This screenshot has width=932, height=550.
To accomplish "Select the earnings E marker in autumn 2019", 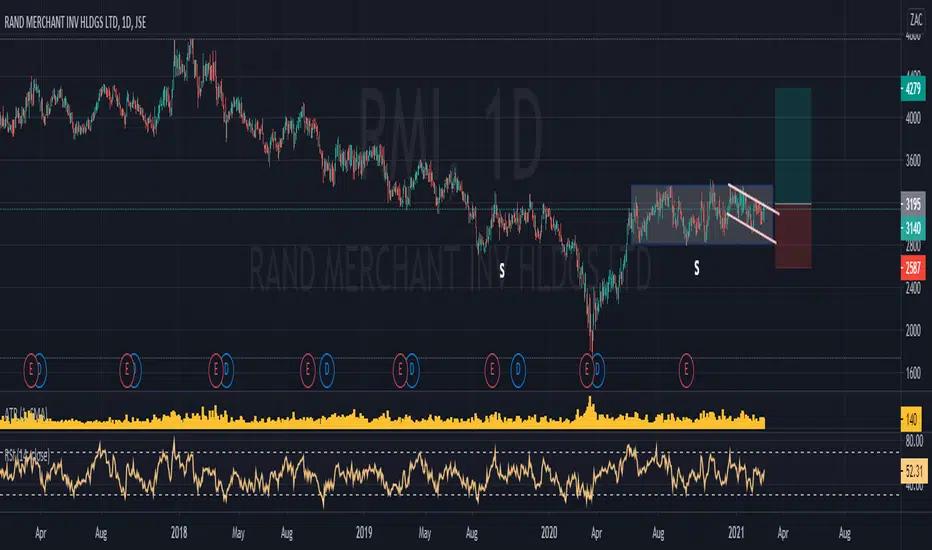I will pos(492,370).
